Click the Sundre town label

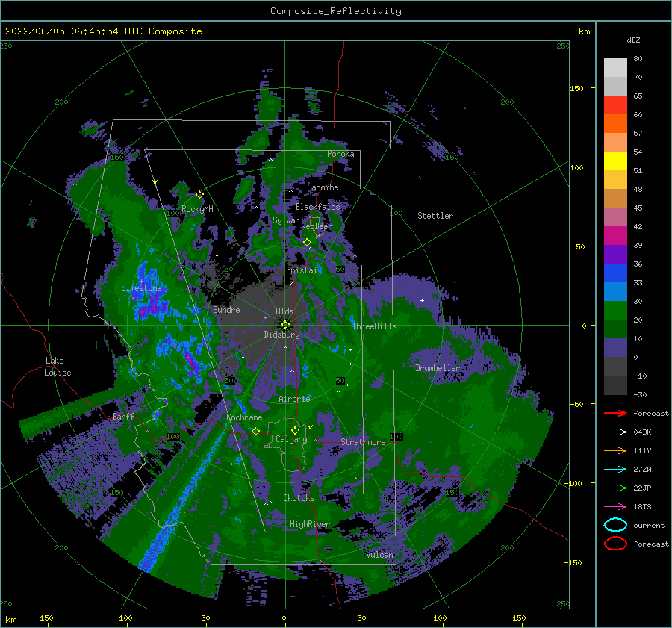226,309
